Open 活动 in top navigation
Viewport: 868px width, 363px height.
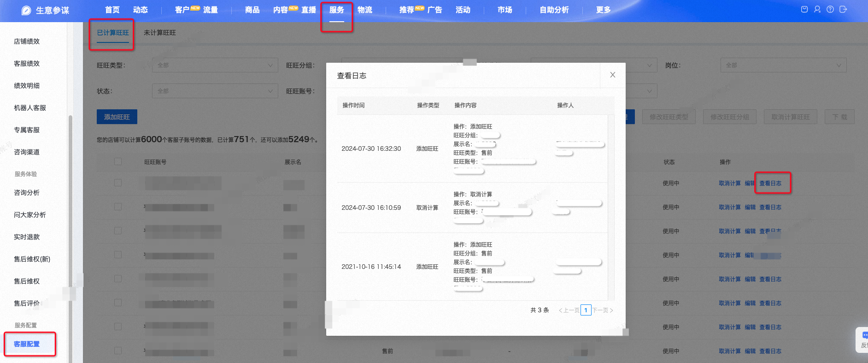[463, 10]
